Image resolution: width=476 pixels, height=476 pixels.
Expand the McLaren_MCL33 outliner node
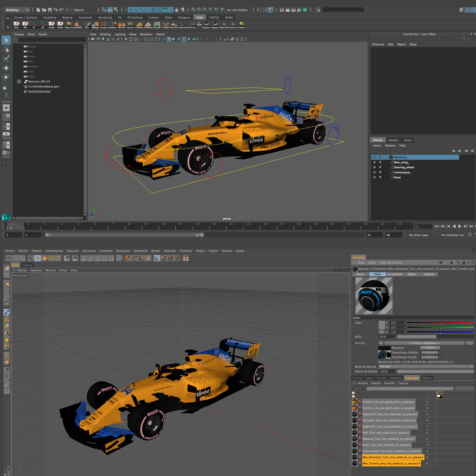19,81
